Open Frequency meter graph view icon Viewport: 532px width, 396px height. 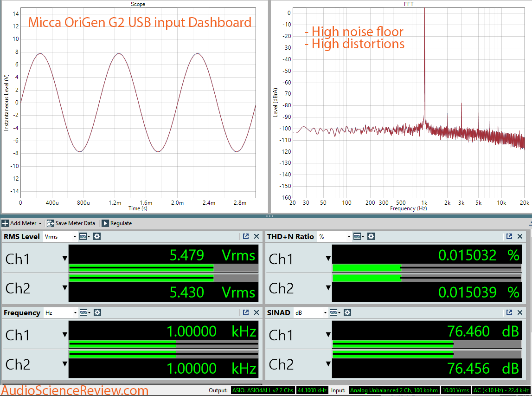tap(85, 312)
